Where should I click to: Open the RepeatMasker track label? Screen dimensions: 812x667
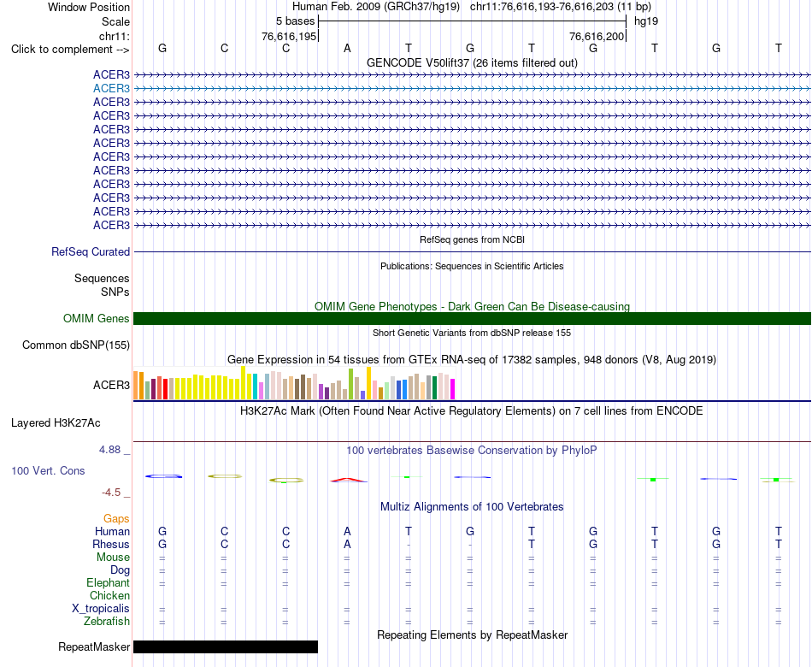pos(94,646)
